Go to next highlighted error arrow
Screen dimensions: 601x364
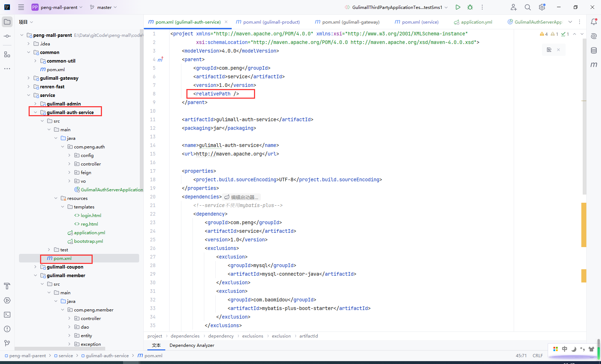pyautogui.click(x=582, y=34)
